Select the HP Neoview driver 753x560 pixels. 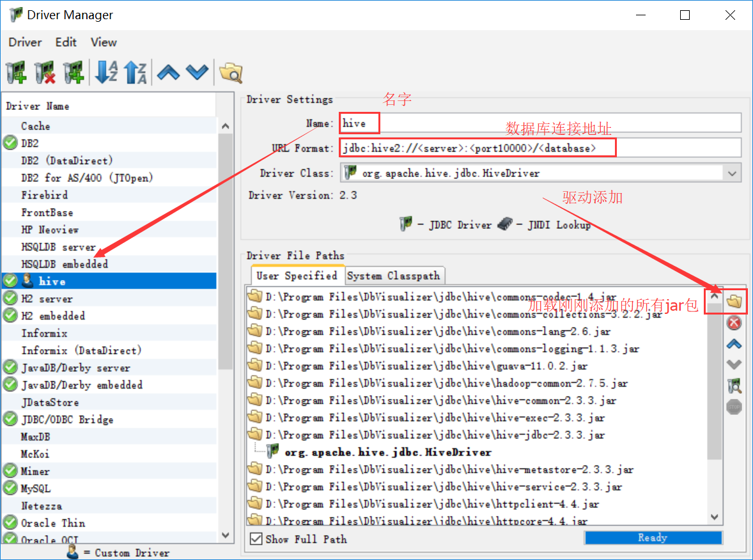109,229
